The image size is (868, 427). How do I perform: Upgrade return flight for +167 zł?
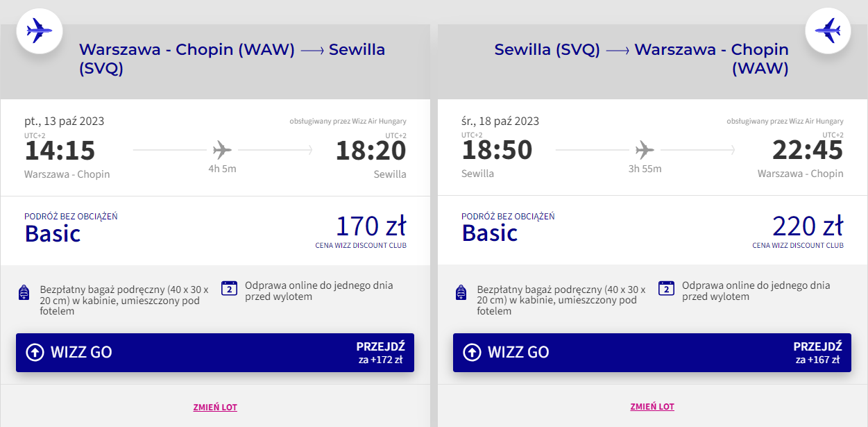point(817,352)
